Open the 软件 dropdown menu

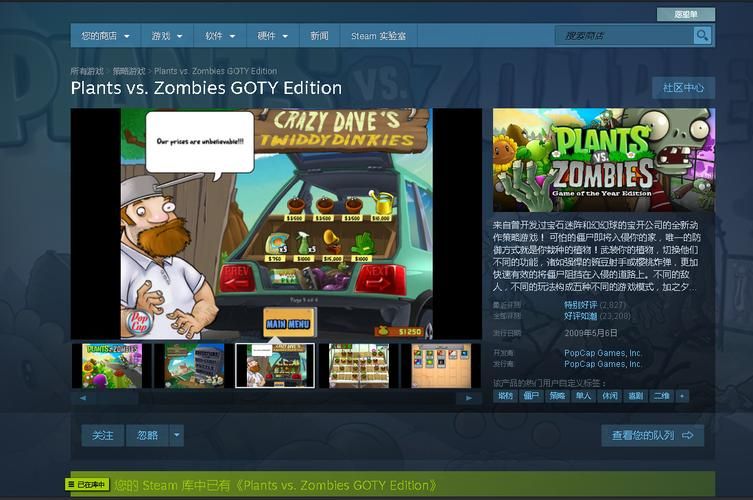point(220,36)
